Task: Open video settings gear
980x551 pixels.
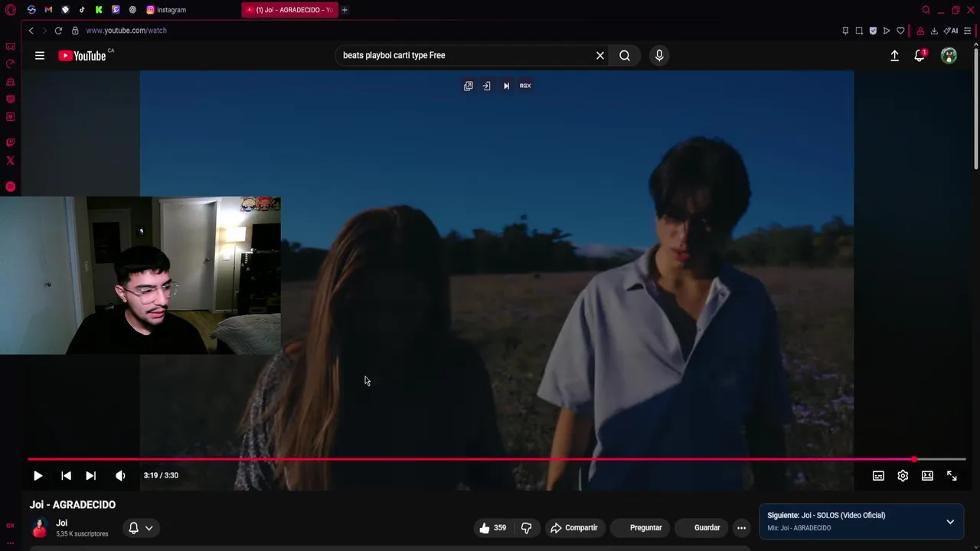Action: point(903,475)
